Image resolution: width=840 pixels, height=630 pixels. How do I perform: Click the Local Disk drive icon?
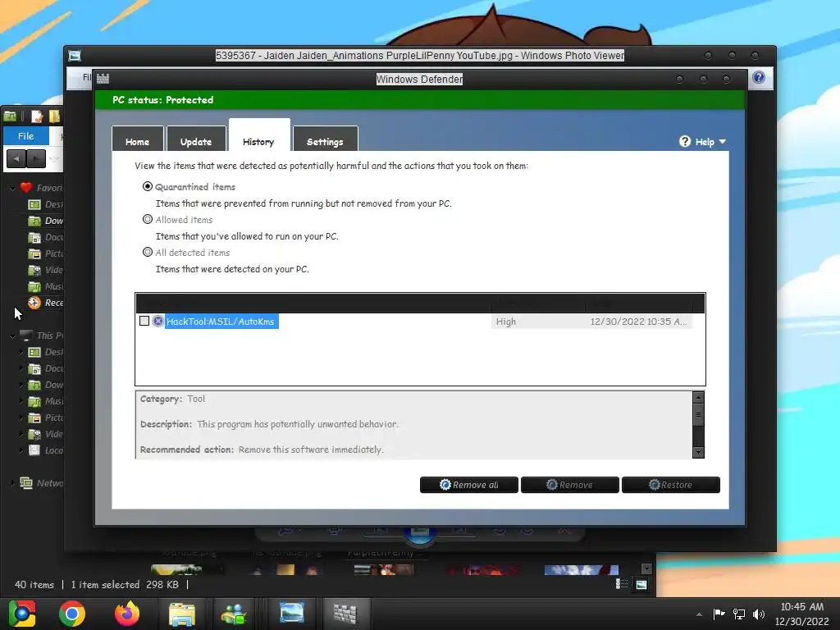(x=34, y=450)
